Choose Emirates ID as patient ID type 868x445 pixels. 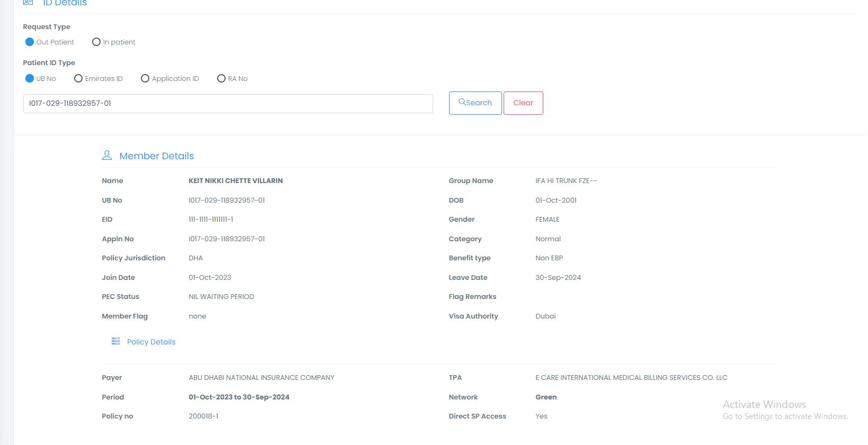pos(78,78)
